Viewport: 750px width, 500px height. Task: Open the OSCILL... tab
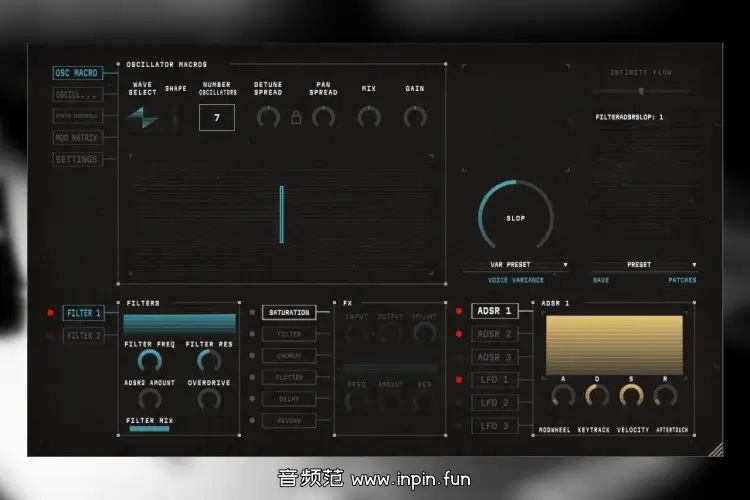click(x=77, y=95)
